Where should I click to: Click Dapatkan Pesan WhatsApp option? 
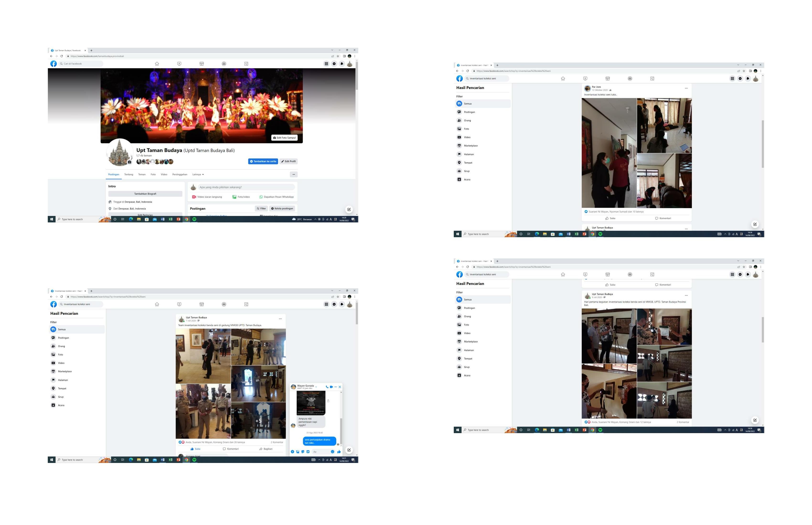276,197
